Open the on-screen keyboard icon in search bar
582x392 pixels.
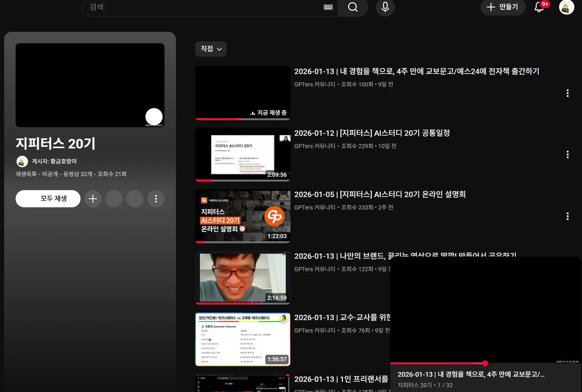pyautogui.click(x=328, y=7)
